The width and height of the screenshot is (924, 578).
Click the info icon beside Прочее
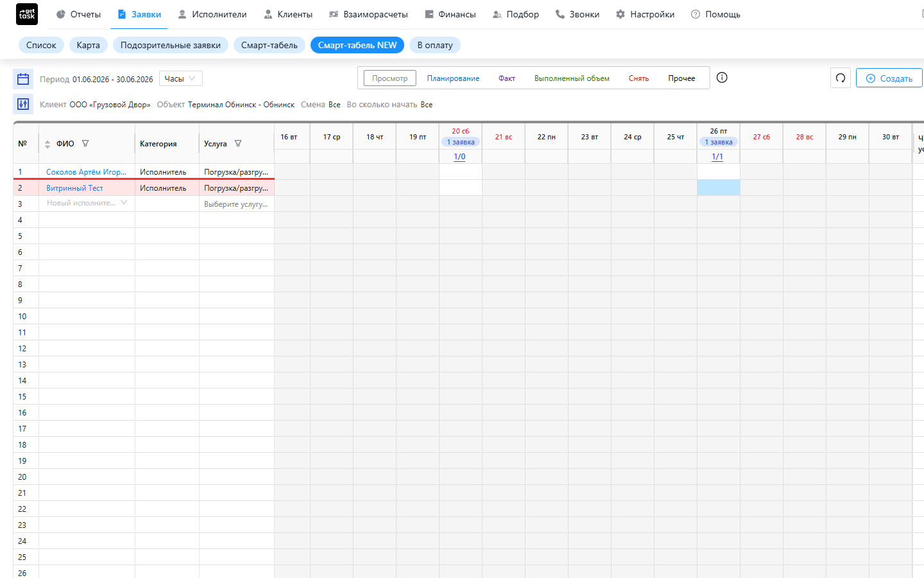coord(722,78)
